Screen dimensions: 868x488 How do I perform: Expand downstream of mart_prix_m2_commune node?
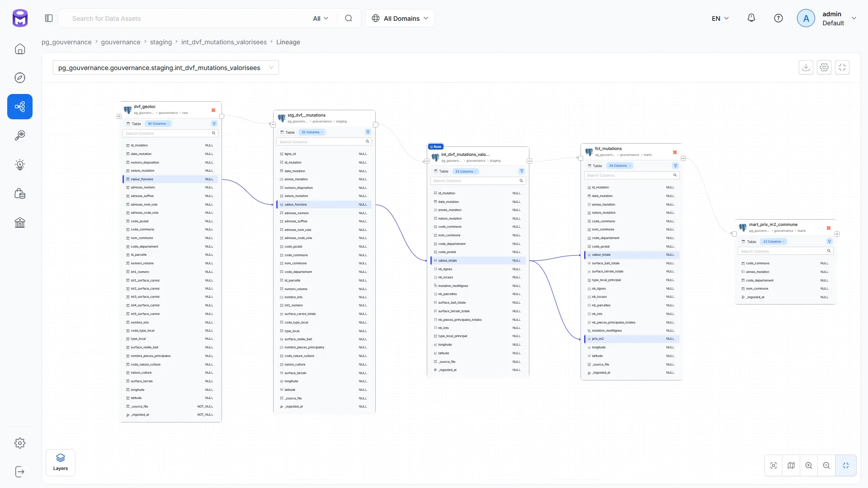pyautogui.click(x=837, y=235)
